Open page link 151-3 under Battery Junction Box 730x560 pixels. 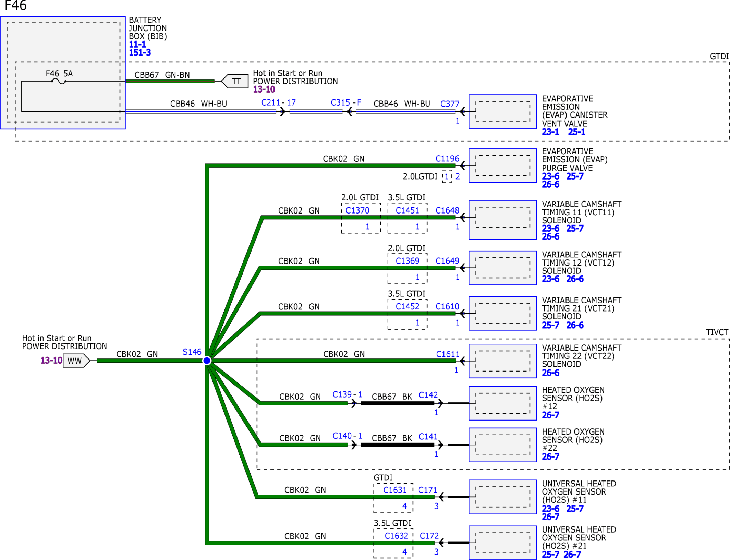click(140, 52)
